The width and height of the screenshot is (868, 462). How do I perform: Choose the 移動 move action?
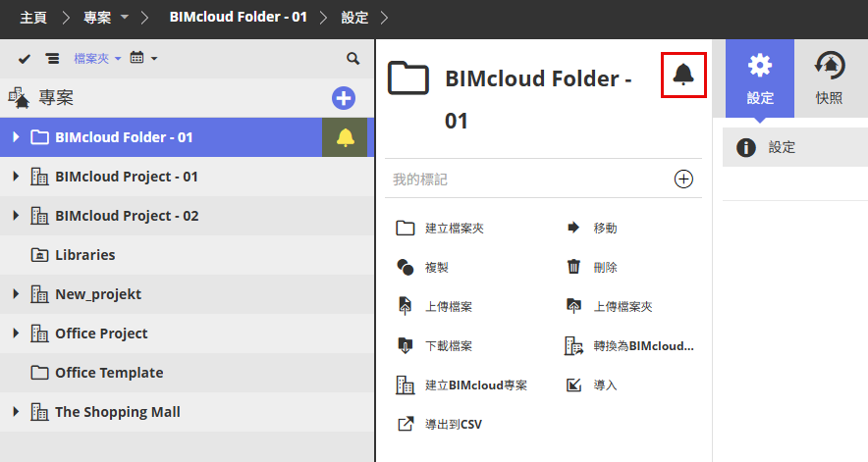coord(592,228)
